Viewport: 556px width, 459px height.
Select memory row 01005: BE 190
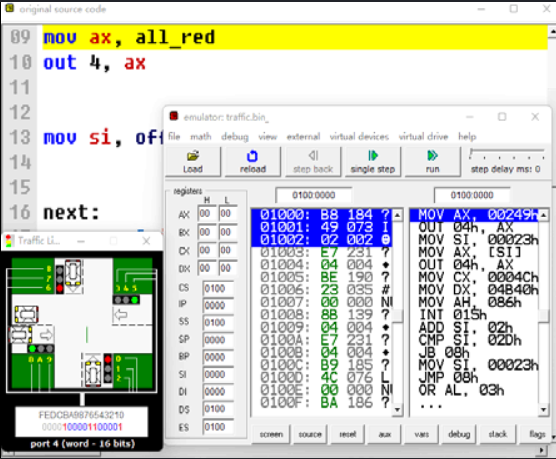(x=322, y=277)
